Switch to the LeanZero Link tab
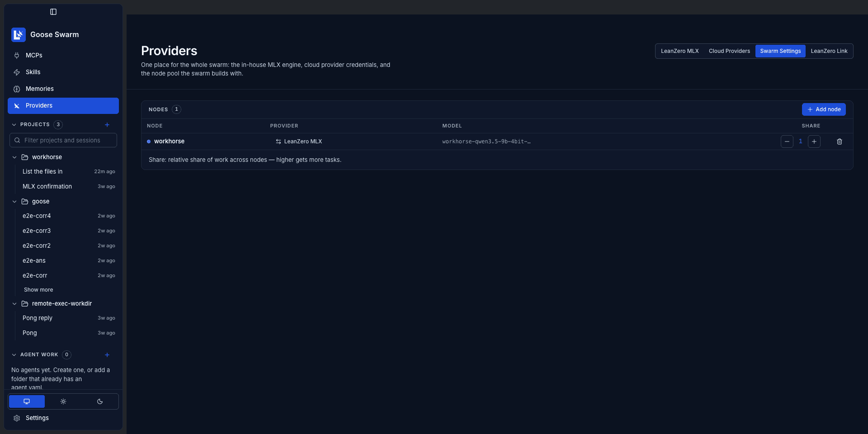This screenshot has width=868, height=434. [x=829, y=51]
